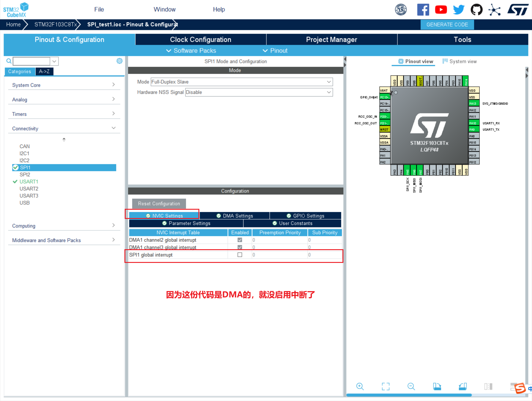Image resolution: width=532 pixels, height=401 pixels.
Task: Expand Middleware and Software Packs category
Action: [x=64, y=240]
